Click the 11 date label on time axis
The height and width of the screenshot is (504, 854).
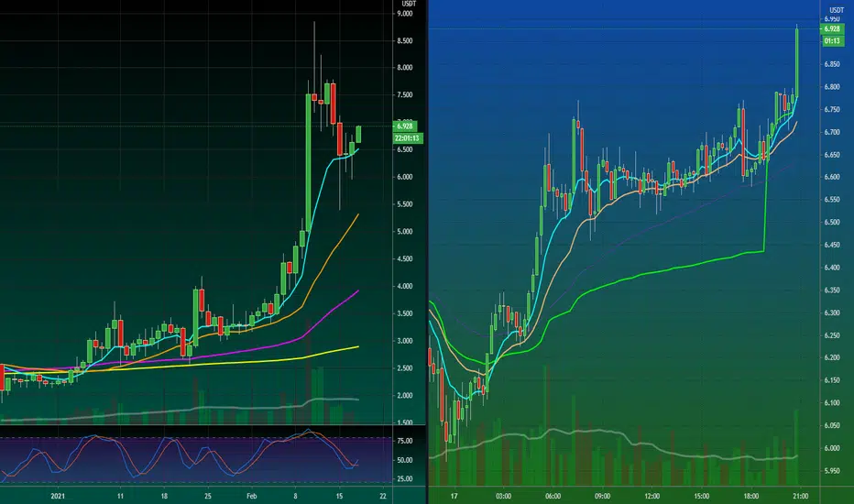[x=120, y=497]
